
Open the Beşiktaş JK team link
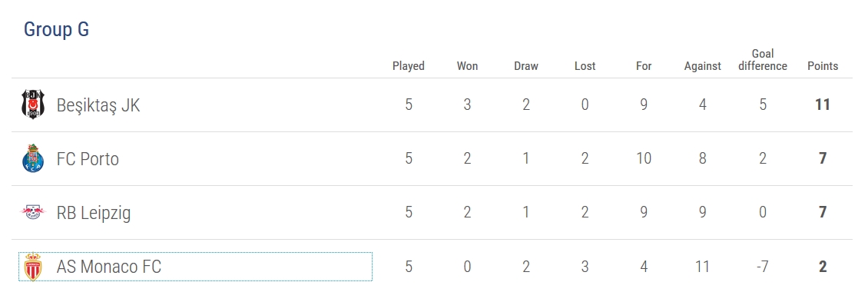click(x=98, y=105)
